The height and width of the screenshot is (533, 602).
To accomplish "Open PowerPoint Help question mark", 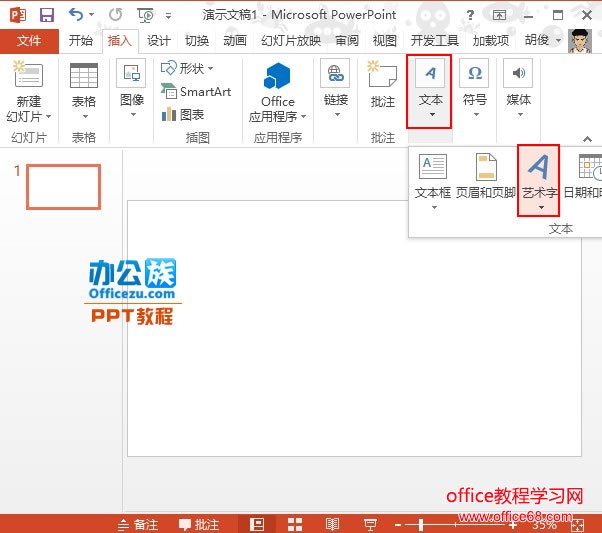I will coord(470,15).
